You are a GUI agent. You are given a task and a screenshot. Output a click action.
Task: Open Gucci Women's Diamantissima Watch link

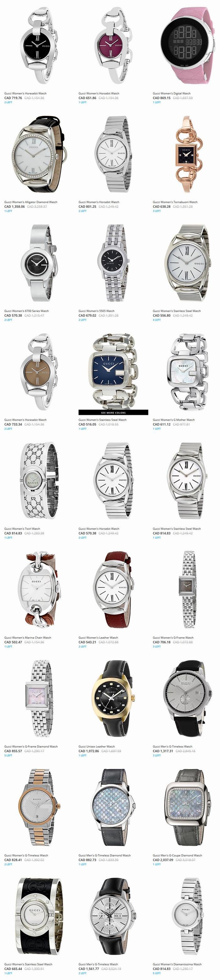(x=177, y=964)
